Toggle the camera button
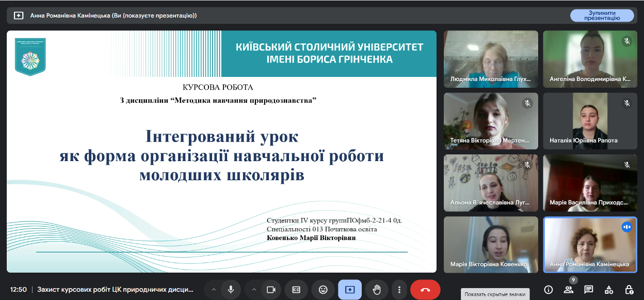 point(271,290)
